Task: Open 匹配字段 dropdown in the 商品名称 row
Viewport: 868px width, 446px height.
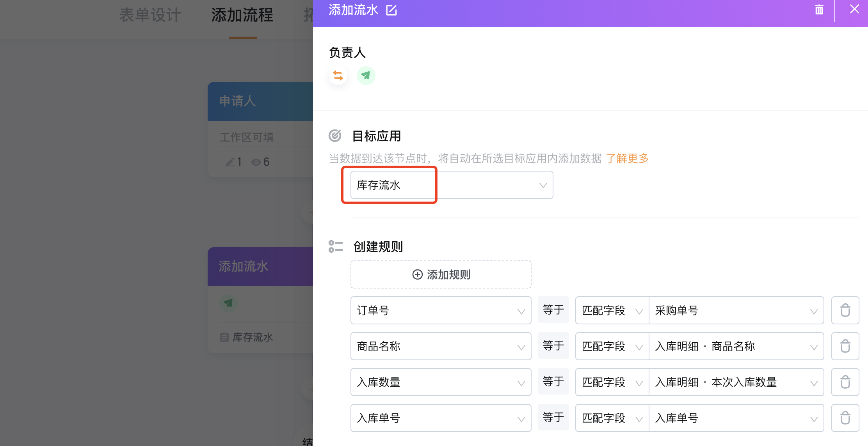Action: coord(612,346)
